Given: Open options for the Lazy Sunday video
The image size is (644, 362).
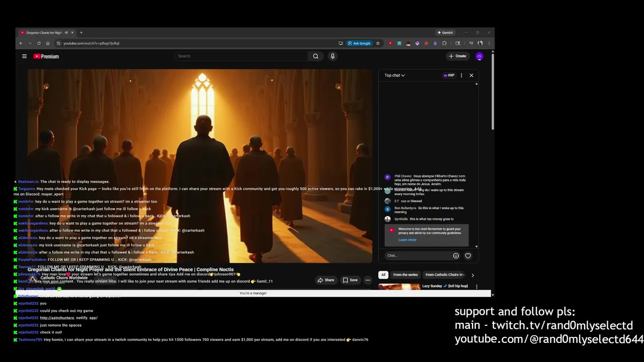Looking at the screenshot, I should pos(476,287).
